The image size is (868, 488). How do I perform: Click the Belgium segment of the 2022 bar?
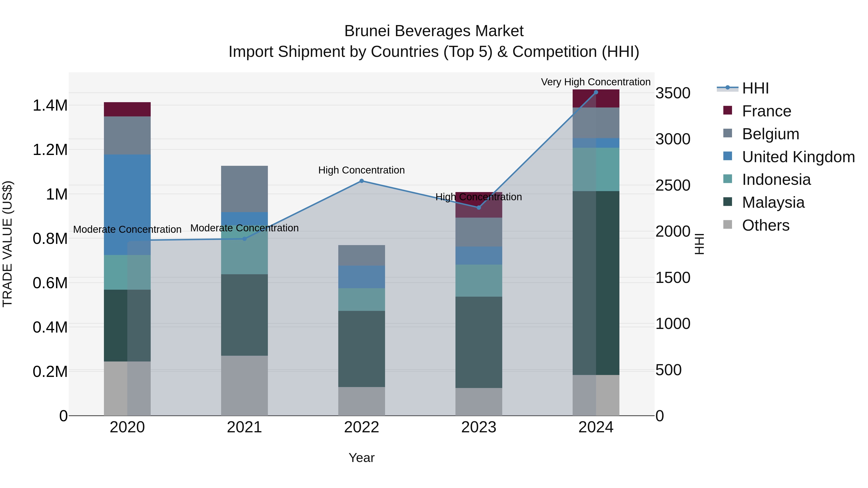362,255
